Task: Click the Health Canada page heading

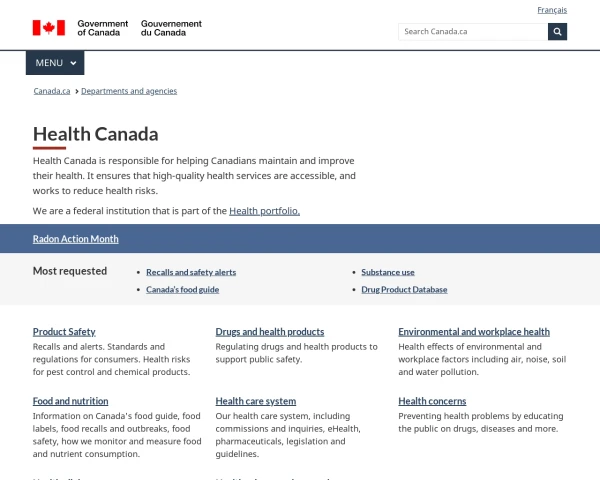Action: coord(95,134)
